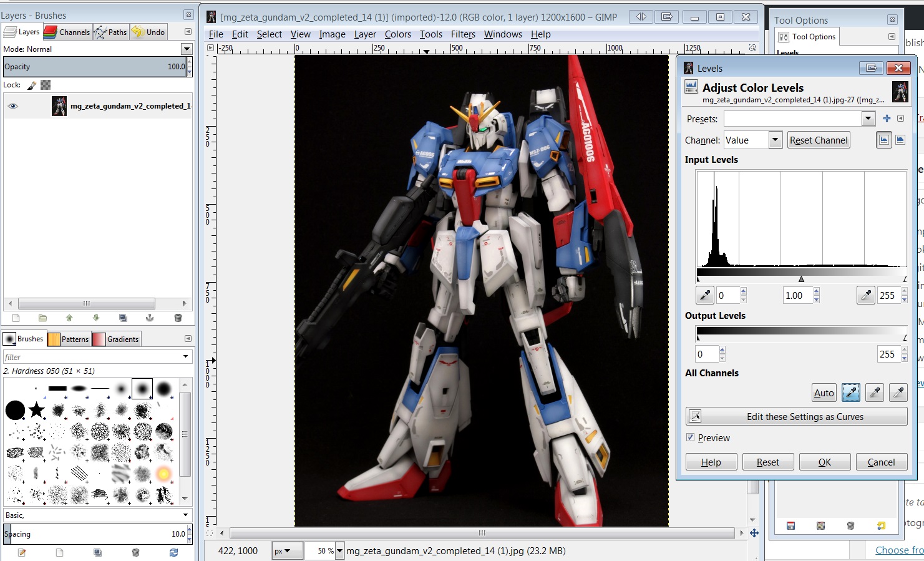The width and height of the screenshot is (924, 561).
Task: Open the Undo history tab
Action: click(148, 32)
